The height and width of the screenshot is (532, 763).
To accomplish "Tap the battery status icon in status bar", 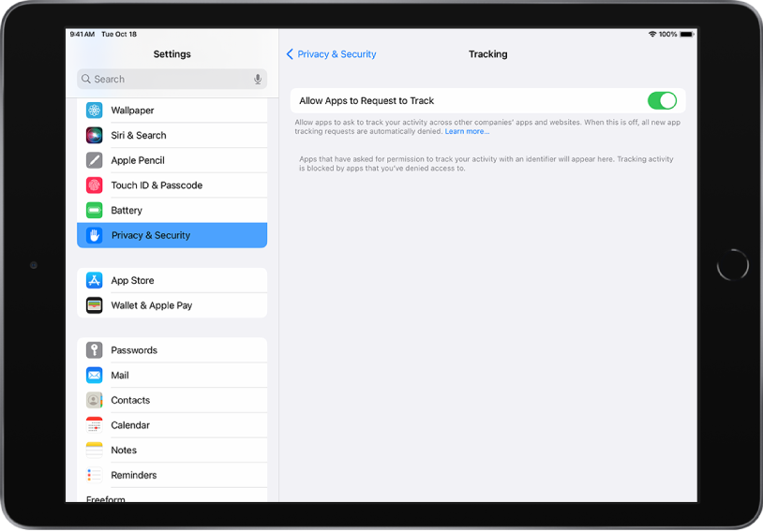I will (x=686, y=34).
